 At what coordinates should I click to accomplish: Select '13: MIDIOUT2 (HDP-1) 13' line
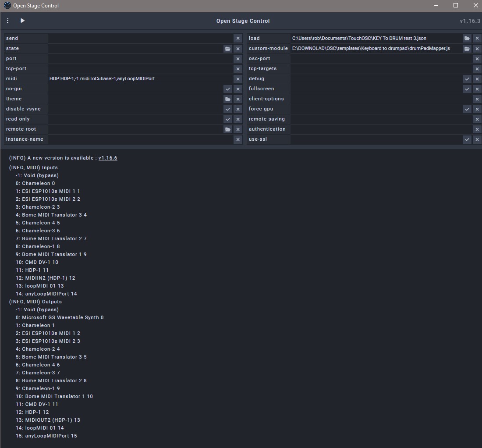click(48, 420)
